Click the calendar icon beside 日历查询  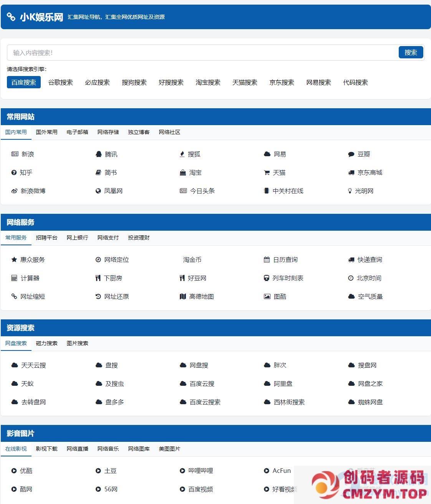[267, 260]
